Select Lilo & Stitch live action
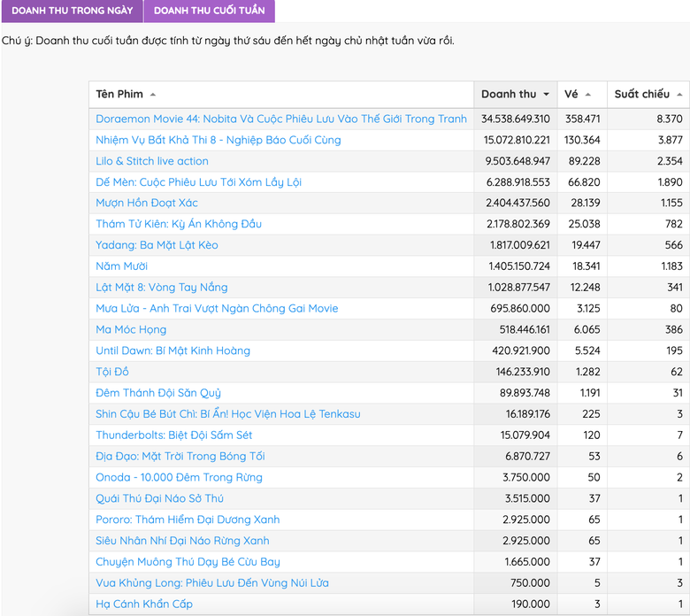The image size is (690, 616). click(x=152, y=161)
